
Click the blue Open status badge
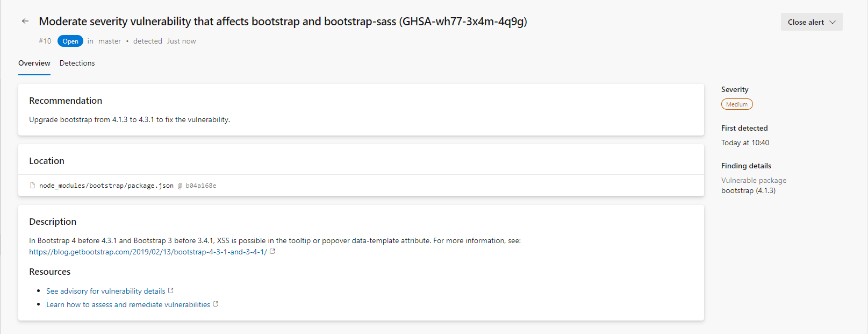point(70,41)
